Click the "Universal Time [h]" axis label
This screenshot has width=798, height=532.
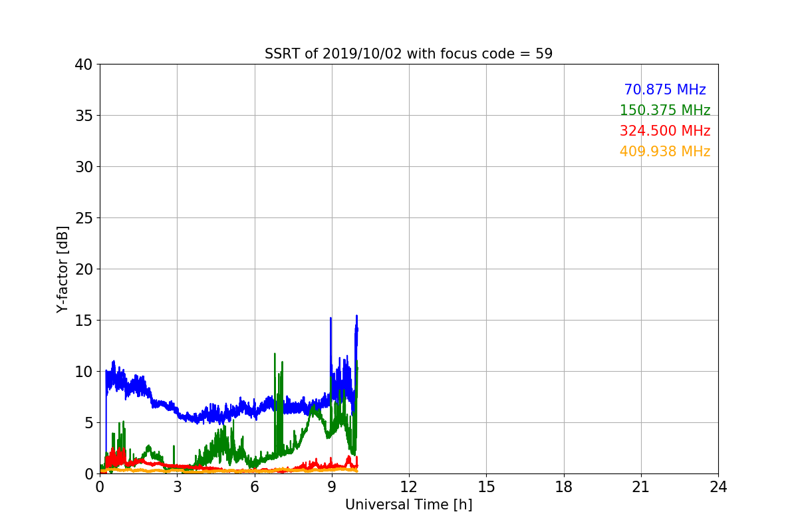[408, 505]
